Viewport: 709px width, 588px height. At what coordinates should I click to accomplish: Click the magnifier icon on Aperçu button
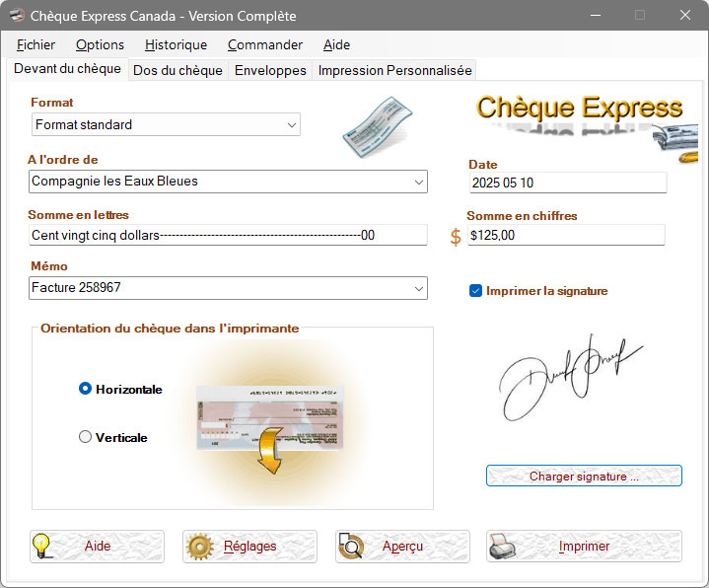pos(351,546)
